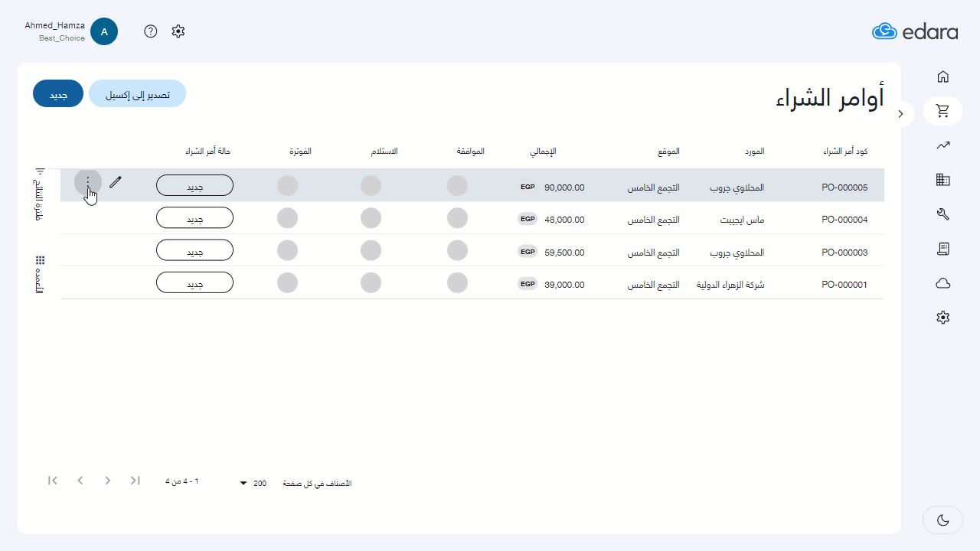Viewport: 980px width, 551px height.
Task: Open the wrench tools sidebar icon
Action: click(943, 214)
